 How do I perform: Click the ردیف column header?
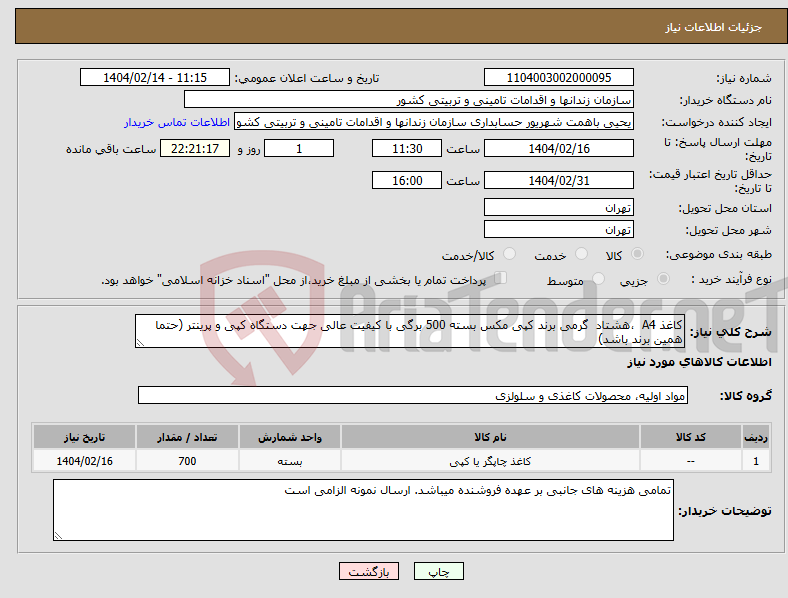tap(756, 437)
